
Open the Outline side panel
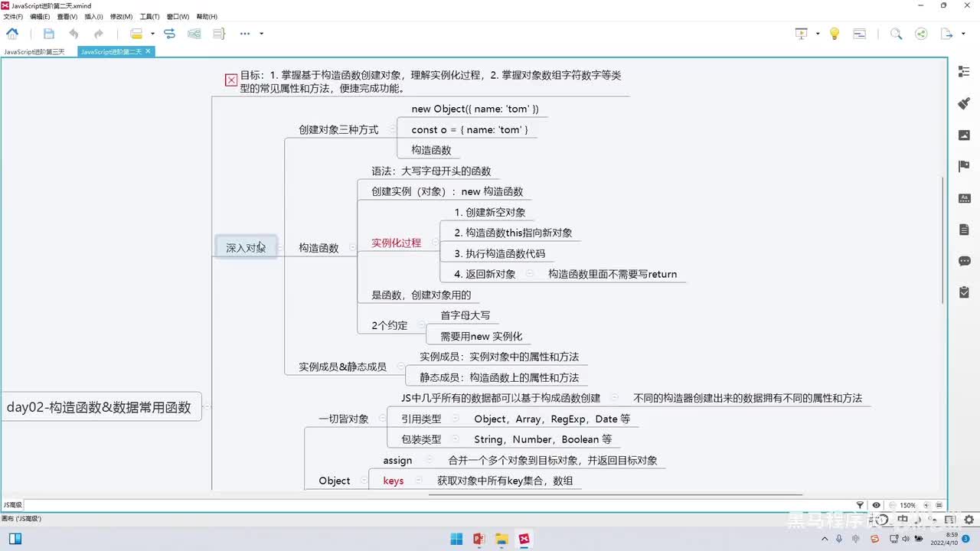pos(964,72)
